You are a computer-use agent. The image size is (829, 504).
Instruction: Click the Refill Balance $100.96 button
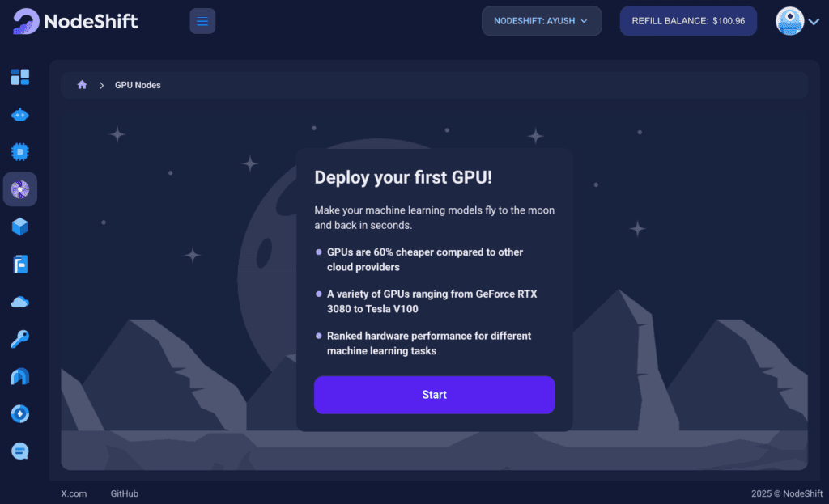pyautogui.click(x=688, y=21)
